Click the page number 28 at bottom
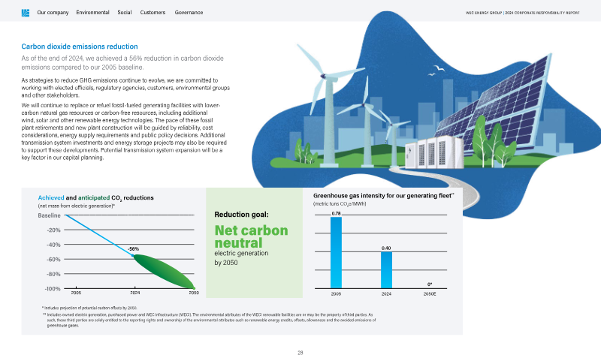This screenshot has width=601, height=364. [x=300, y=352]
